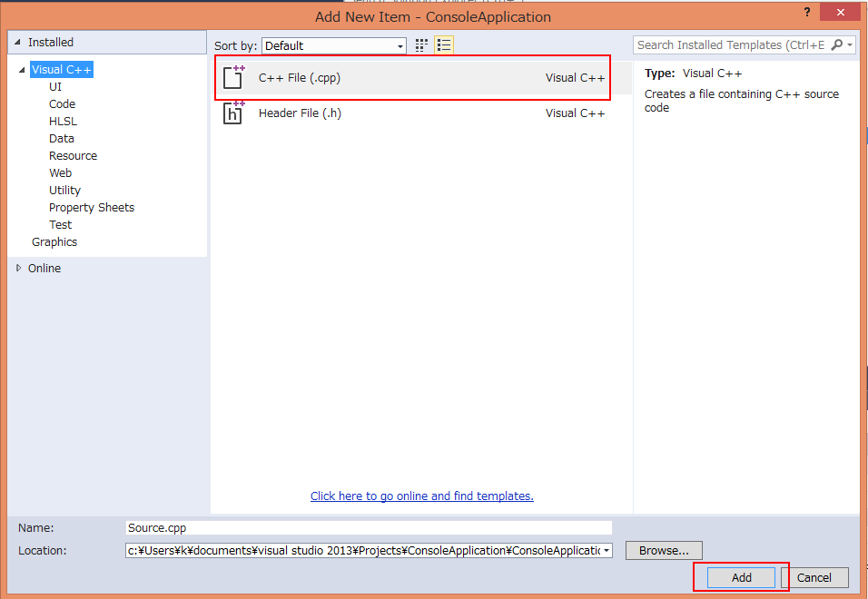Screen dimensions: 868x599
Task: Select the UI category
Action: 55,87
